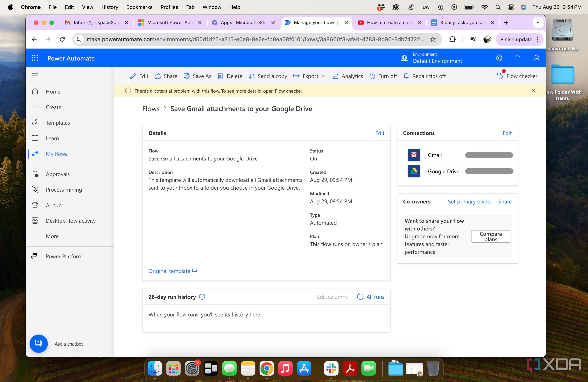Open Settings gear in Power Automate header
The height and width of the screenshot is (382, 588).
click(x=499, y=58)
